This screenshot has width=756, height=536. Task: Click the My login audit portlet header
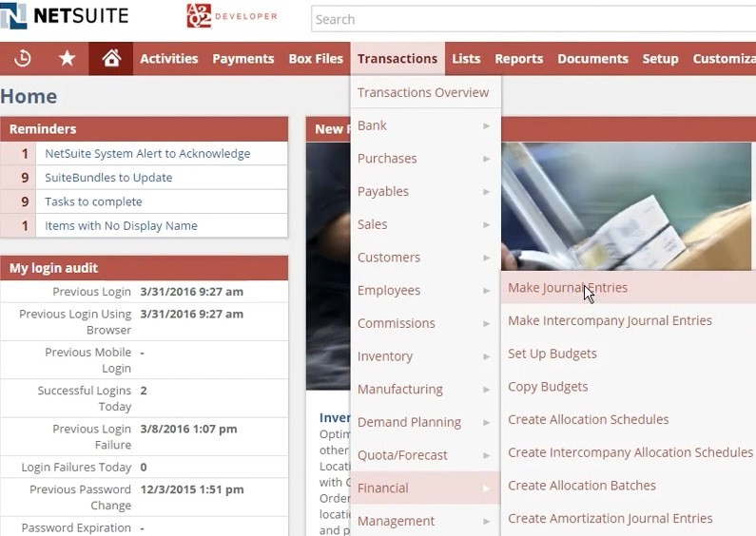pyautogui.click(x=145, y=268)
